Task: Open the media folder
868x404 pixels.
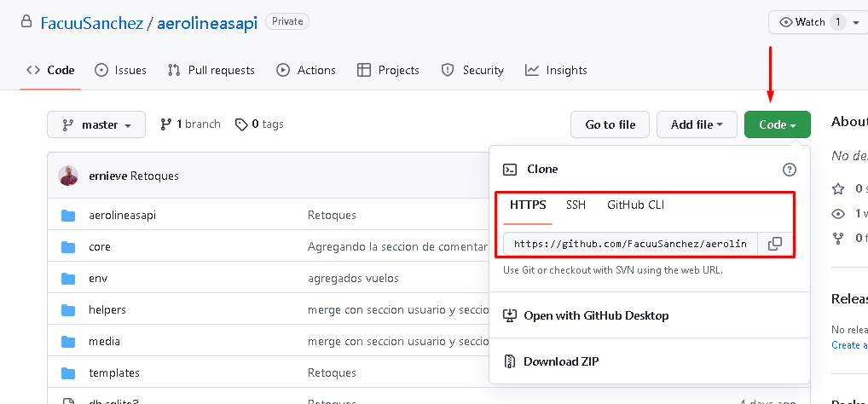Action: [x=104, y=342]
